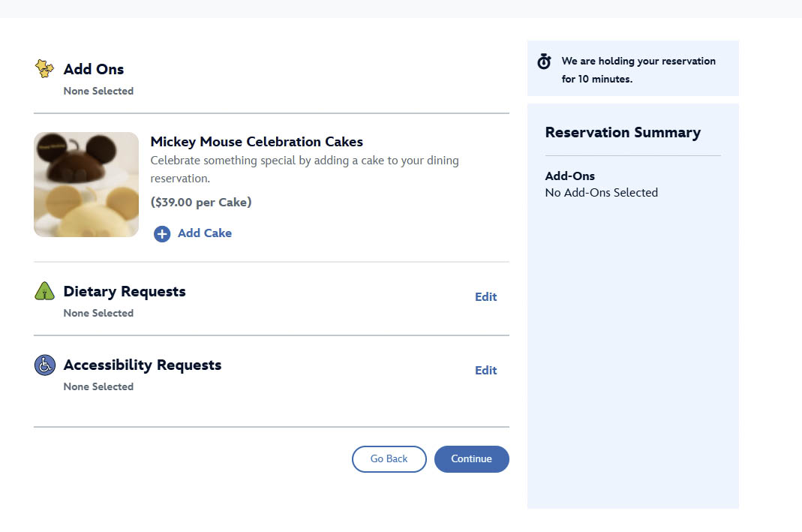Viewport: 802px width, 532px height.
Task: Click the No Add-Ons Selected summary text
Action: (x=601, y=193)
